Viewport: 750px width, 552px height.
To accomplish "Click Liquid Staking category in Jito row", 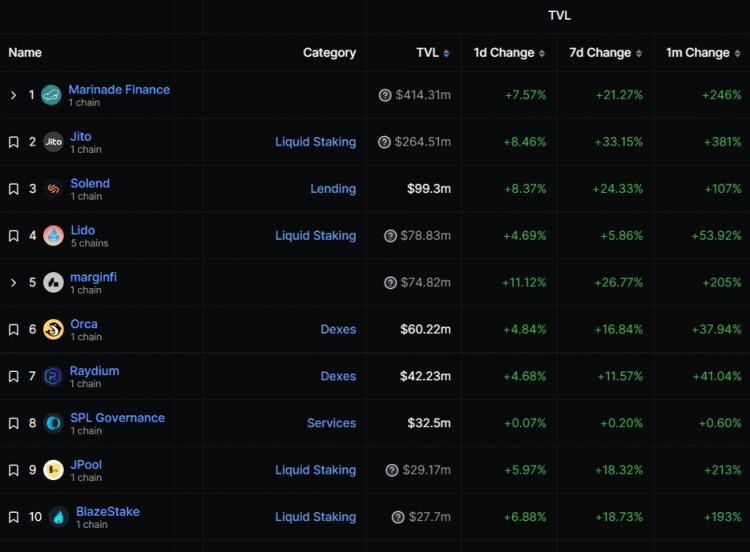I will pyautogui.click(x=315, y=142).
